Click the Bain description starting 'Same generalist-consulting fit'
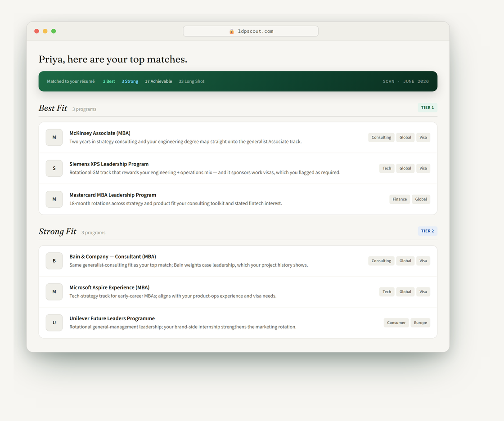 pos(189,265)
